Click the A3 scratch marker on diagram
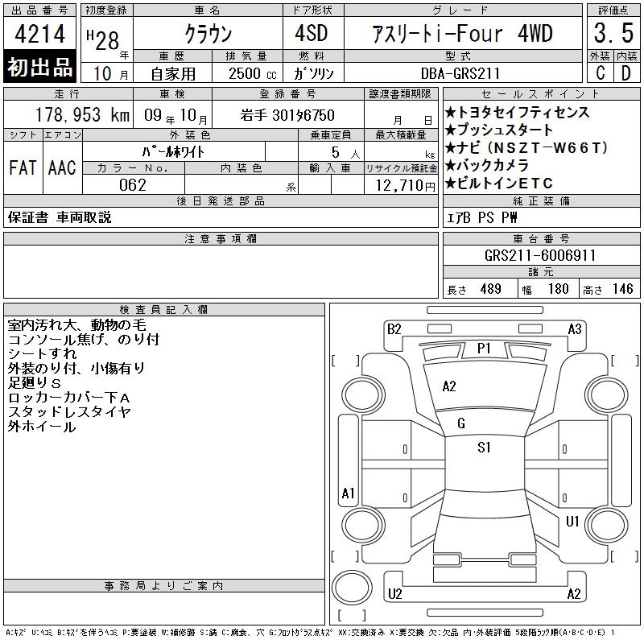Screen dimensions: 644x644 point(575,328)
